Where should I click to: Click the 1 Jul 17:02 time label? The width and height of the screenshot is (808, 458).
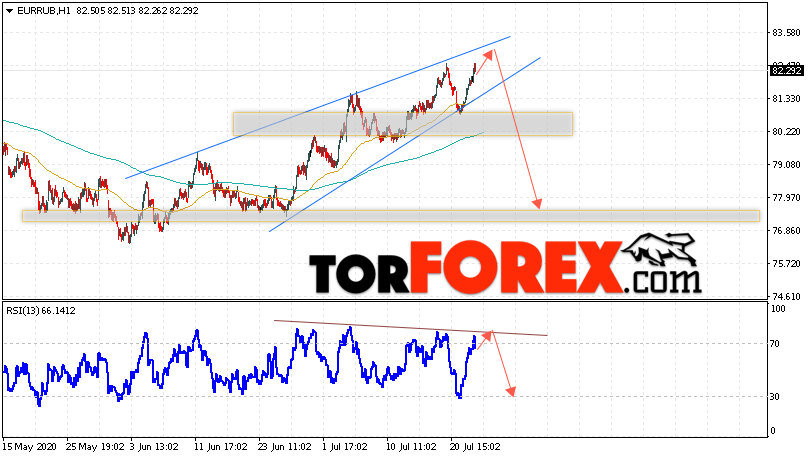pyautogui.click(x=345, y=447)
